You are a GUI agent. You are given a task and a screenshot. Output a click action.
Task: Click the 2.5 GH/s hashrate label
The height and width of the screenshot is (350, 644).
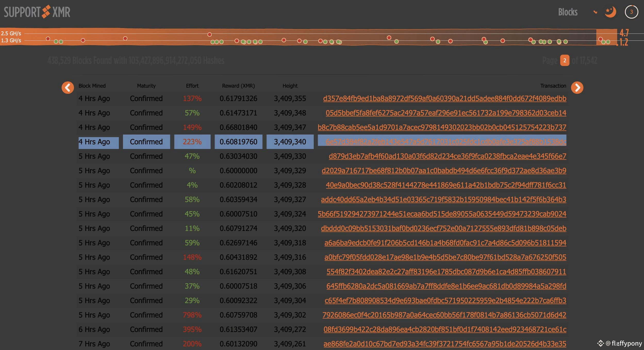11,33
